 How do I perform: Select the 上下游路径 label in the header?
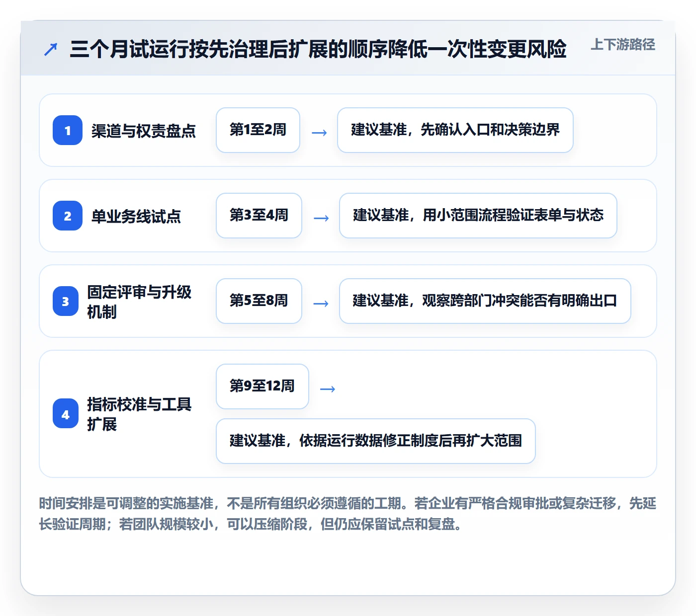click(623, 45)
